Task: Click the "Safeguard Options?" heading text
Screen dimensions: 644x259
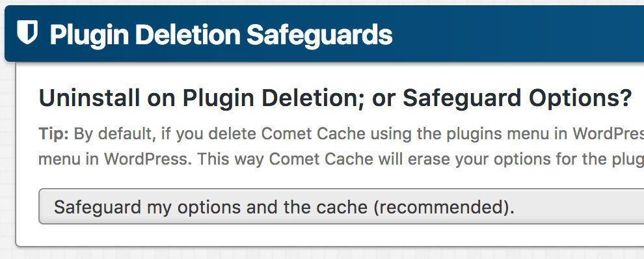Action: pos(517,98)
